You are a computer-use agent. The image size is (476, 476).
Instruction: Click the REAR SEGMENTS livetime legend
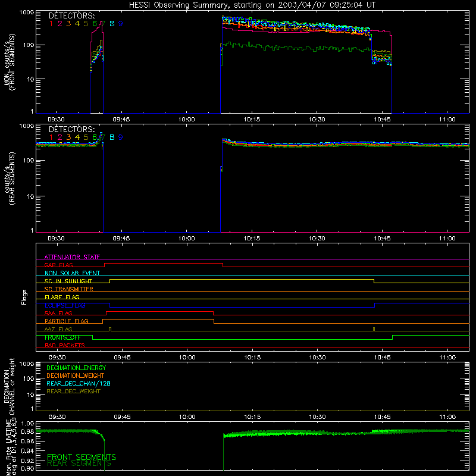79,464
